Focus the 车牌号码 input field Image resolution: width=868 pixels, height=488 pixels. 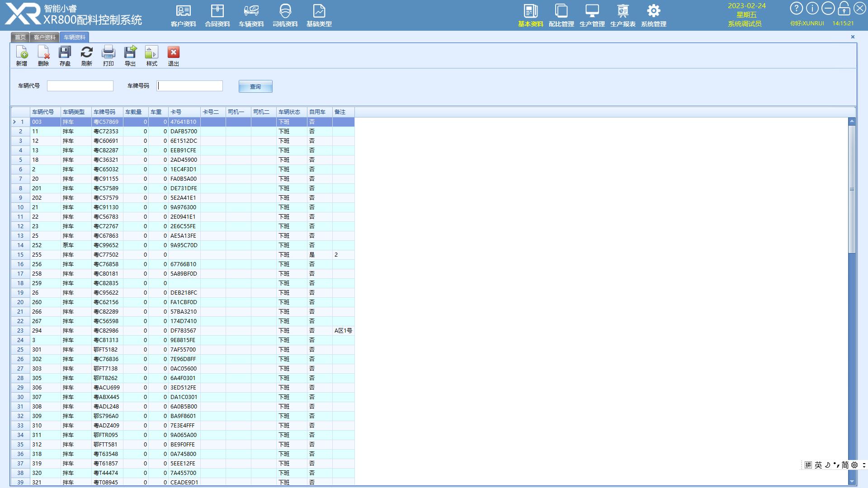click(189, 86)
